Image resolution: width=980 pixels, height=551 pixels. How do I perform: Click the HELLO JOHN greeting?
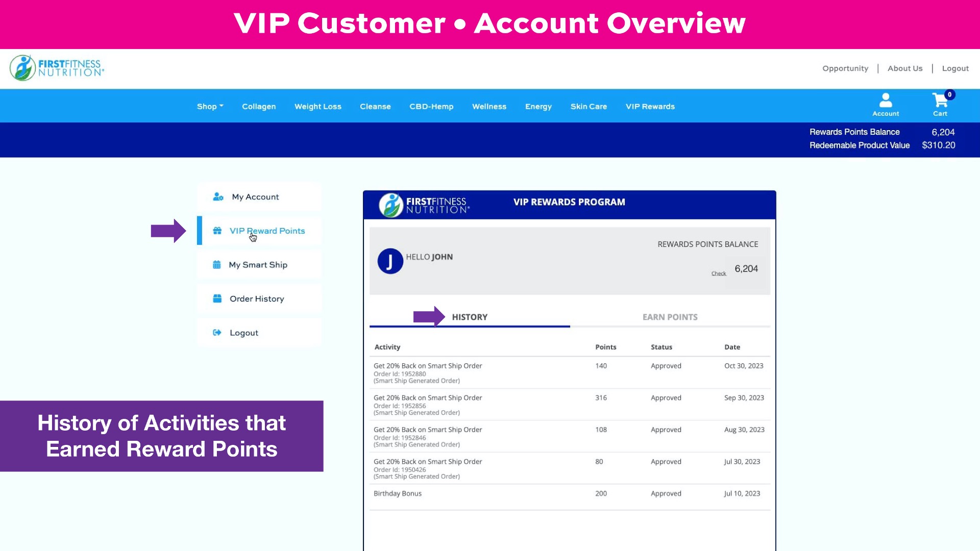pyautogui.click(x=429, y=257)
